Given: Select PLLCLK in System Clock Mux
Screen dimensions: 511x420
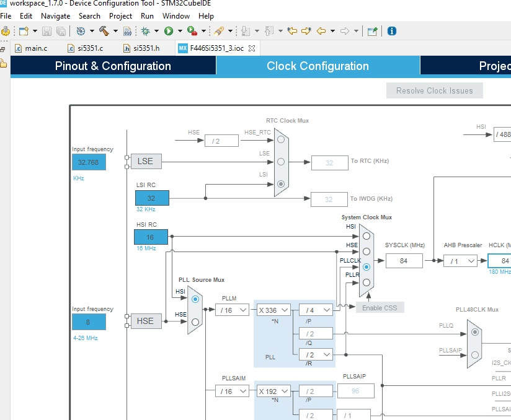Looking at the screenshot, I should [x=367, y=267].
